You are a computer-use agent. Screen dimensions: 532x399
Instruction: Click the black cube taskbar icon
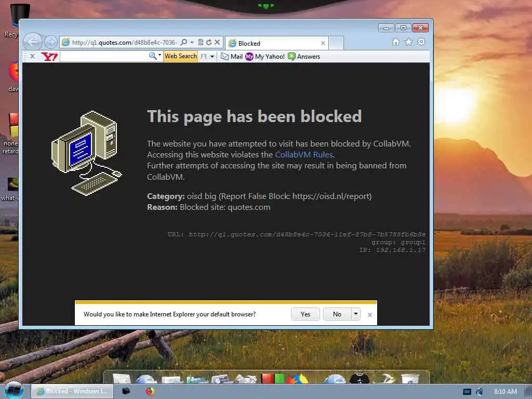[x=126, y=391]
